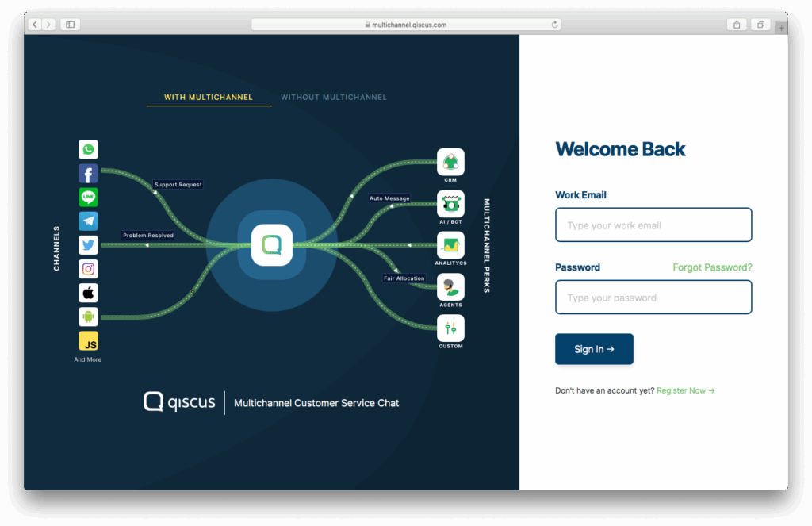
Task: Click the WhatsApp channel icon
Action: (x=88, y=149)
